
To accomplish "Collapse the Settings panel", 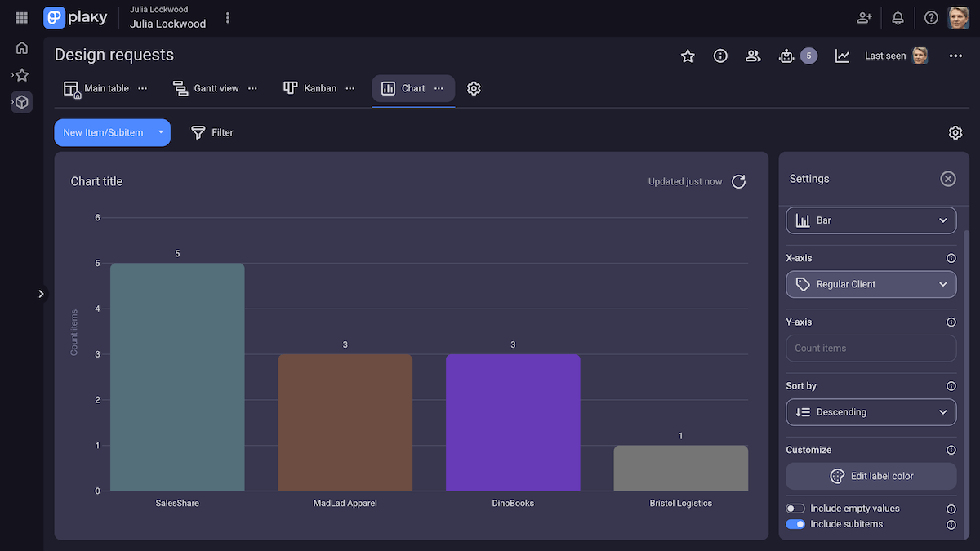I will pyautogui.click(x=947, y=178).
